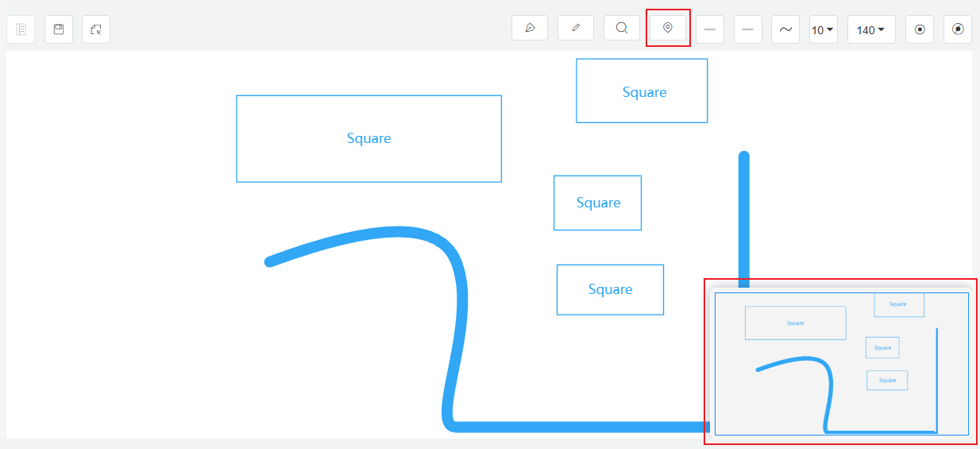Select the wavy curve line tool
980x449 pixels.
[785, 29]
